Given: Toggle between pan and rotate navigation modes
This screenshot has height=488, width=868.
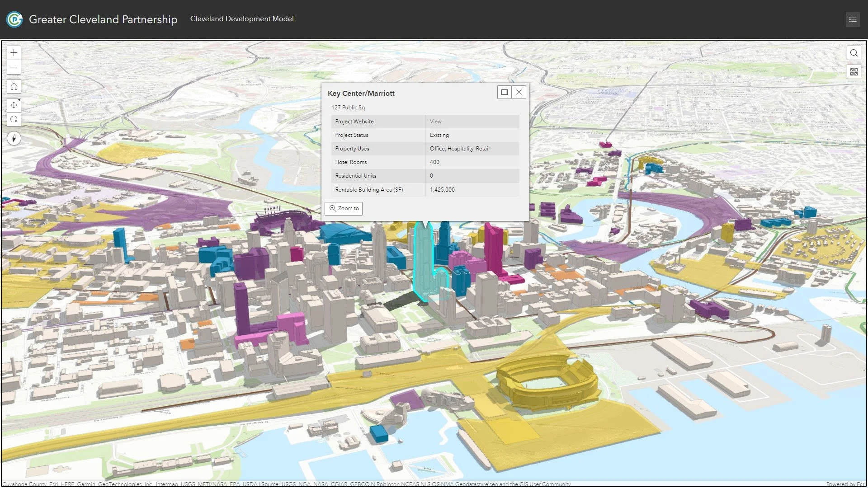Looking at the screenshot, I should 14,112.
